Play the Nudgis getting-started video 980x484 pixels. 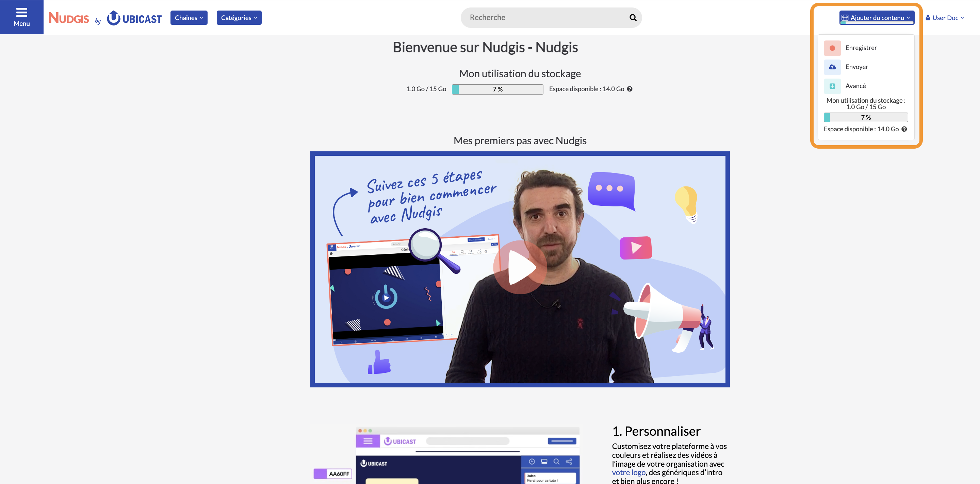520,267
